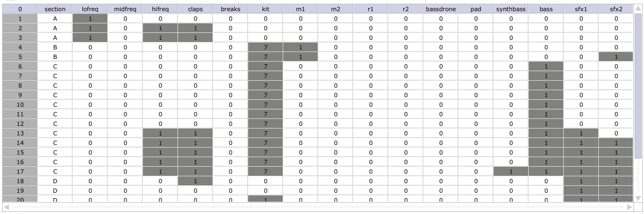This screenshot has height=214, width=644.
Task: Click the top-left corner cell labeled 0
Action: coord(20,9)
